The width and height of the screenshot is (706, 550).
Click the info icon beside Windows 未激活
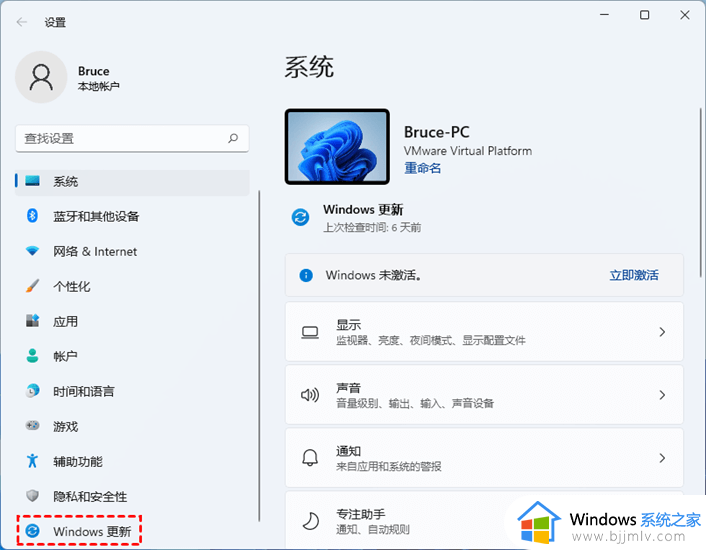[306, 275]
